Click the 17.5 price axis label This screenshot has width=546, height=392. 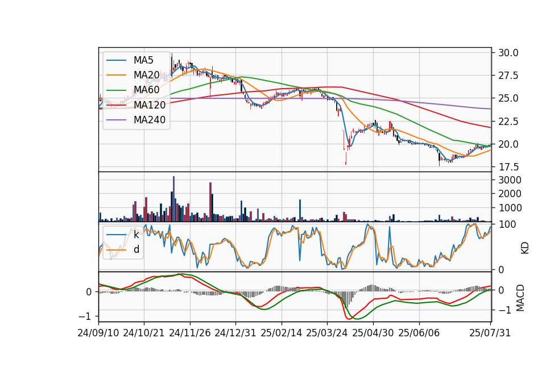(x=508, y=167)
